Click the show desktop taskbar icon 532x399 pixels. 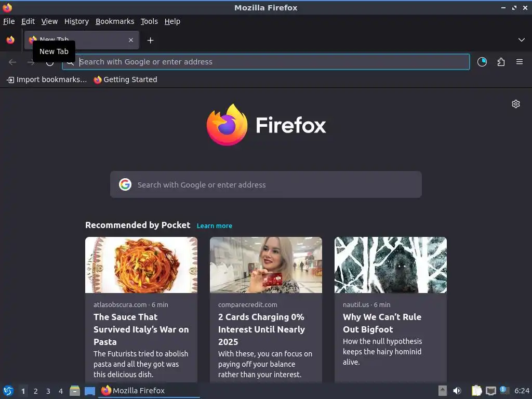89,391
